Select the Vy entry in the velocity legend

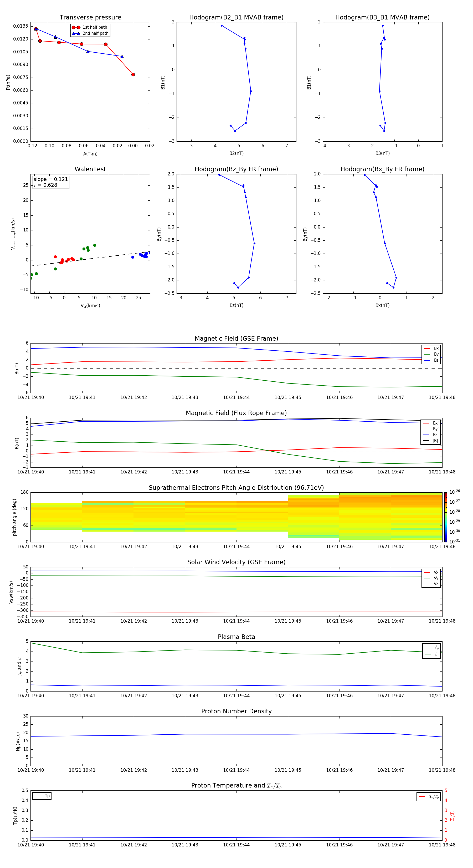point(431,578)
